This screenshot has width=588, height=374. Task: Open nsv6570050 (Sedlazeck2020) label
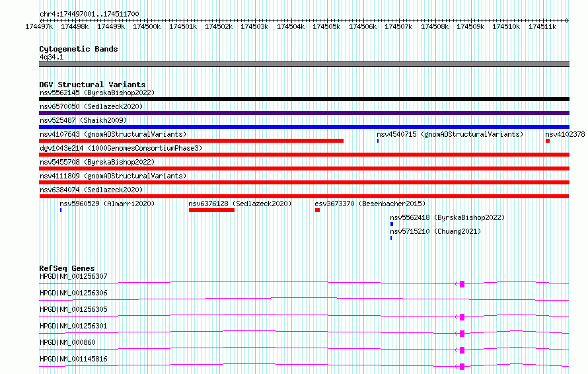tap(91, 106)
